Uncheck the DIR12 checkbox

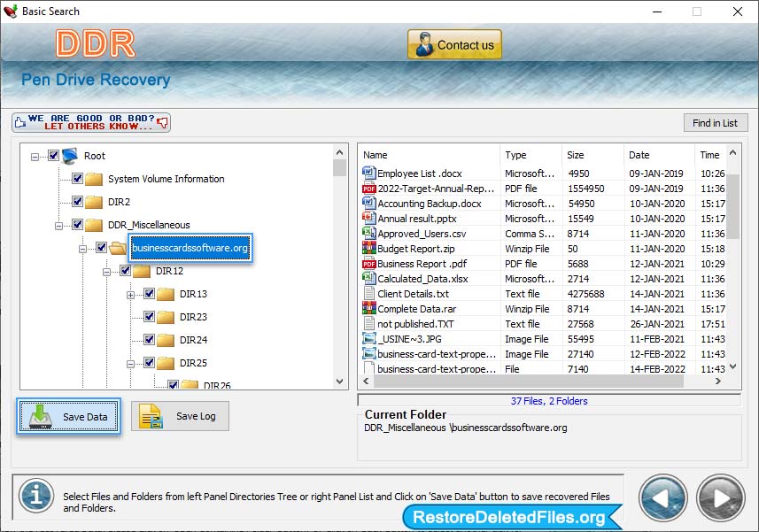(125, 270)
